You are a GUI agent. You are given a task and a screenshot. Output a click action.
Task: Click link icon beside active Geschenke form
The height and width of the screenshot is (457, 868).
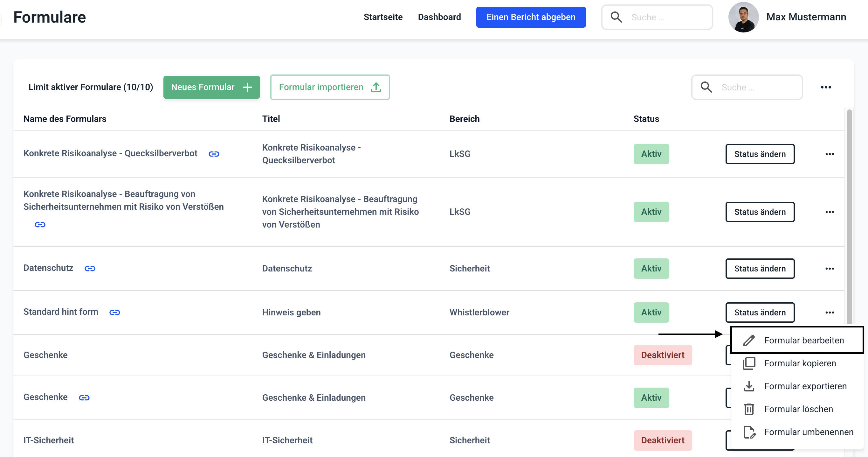(84, 397)
